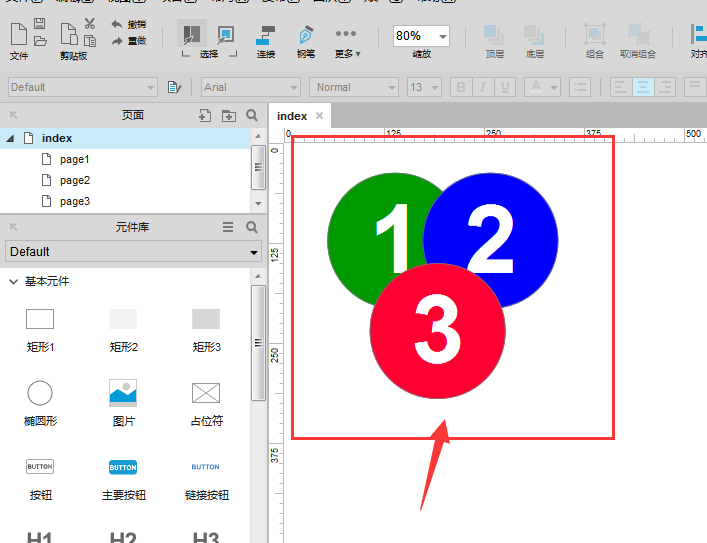Align text center
The height and width of the screenshot is (543, 707).
[x=643, y=87]
